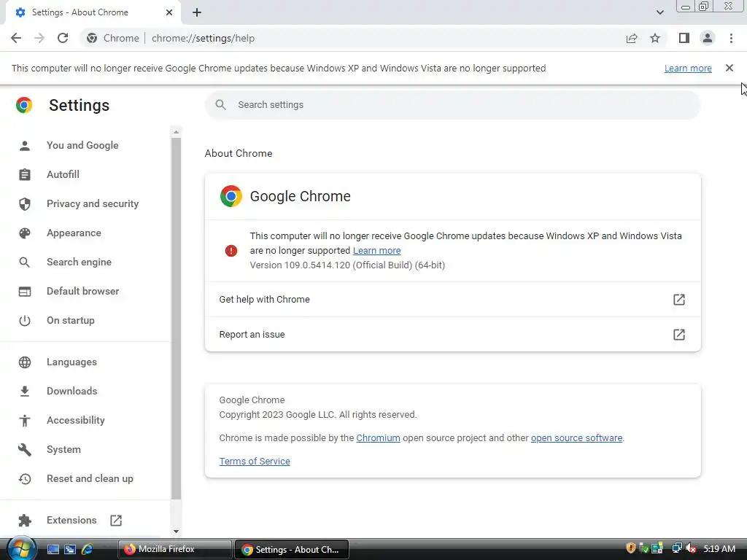This screenshot has width=747, height=560.
Task: Click the 5:19 AM taskbar clock
Action: tap(719, 548)
